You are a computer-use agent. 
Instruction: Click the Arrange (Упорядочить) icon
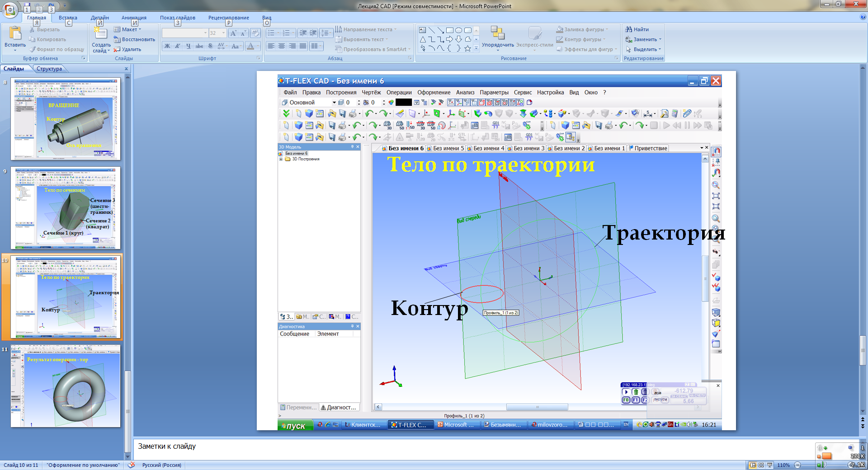click(497, 34)
